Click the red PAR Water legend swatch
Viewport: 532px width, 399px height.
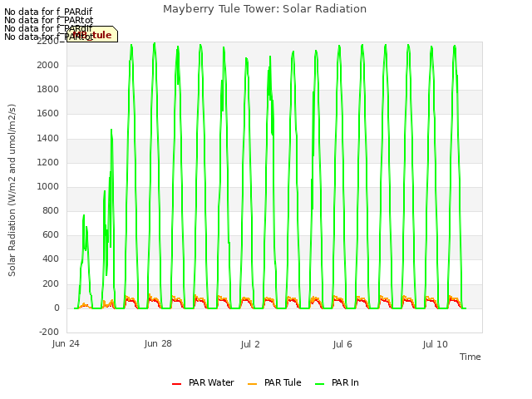[x=177, y=384]
